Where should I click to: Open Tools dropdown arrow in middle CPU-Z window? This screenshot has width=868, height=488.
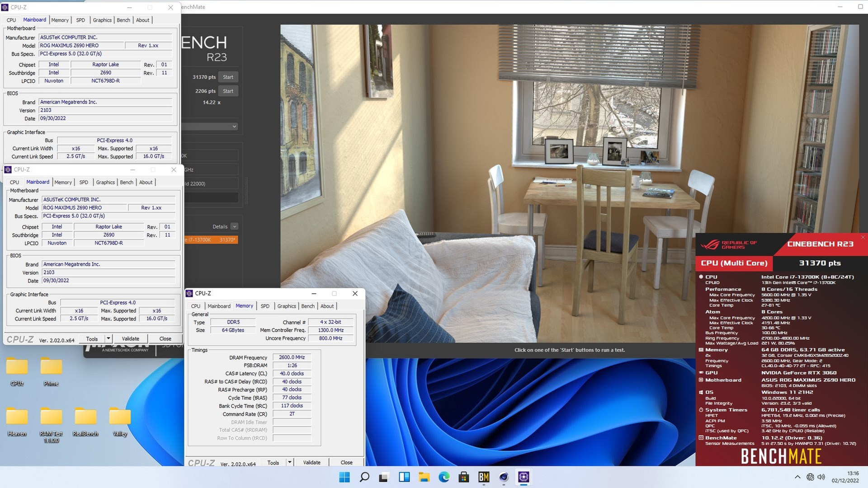[x=108, y=338]
